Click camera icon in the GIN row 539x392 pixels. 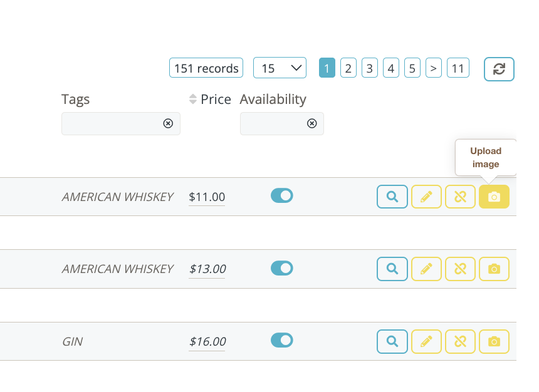pyautogui.click(x=494, y=341)
